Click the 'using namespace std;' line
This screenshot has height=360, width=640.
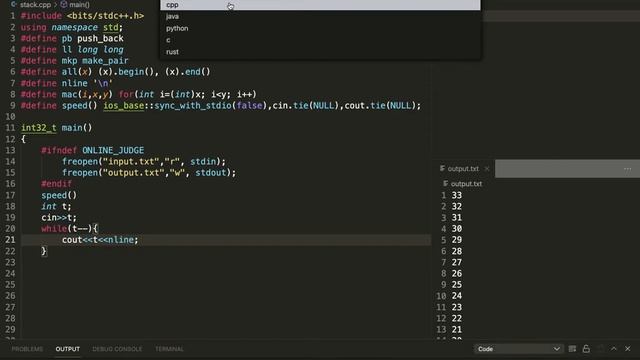(x=72, y=27)
